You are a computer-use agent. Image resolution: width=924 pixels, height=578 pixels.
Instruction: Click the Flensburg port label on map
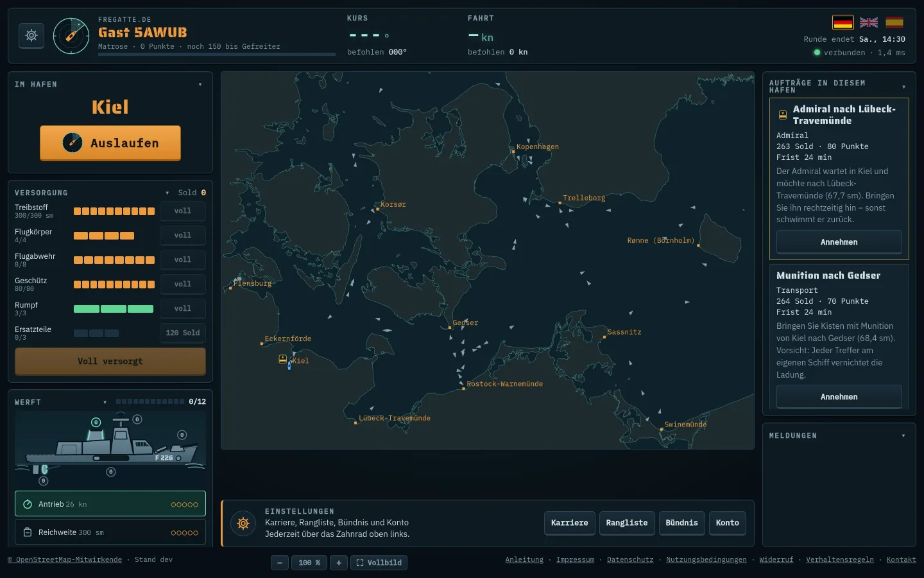[x=252, y=283]
